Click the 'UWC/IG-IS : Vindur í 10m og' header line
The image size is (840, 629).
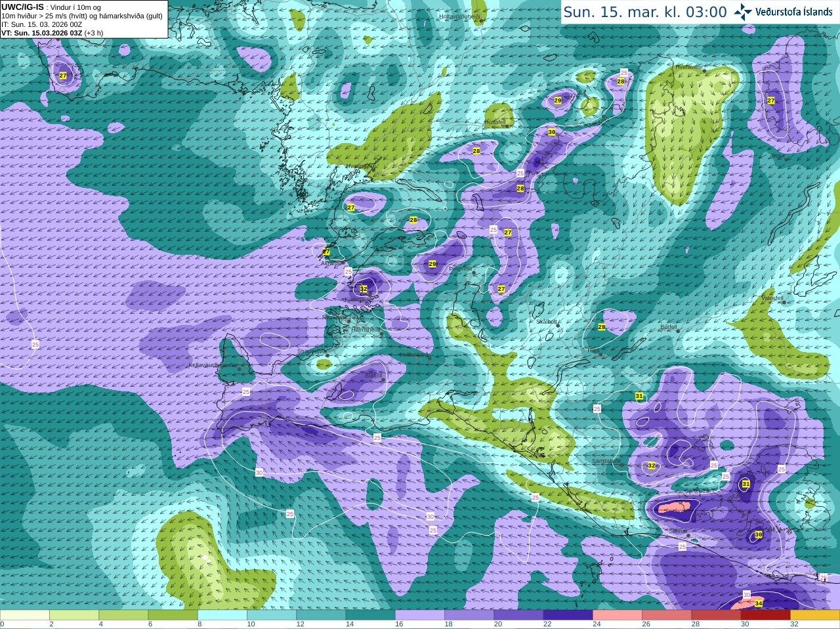(x=51, y=7)
